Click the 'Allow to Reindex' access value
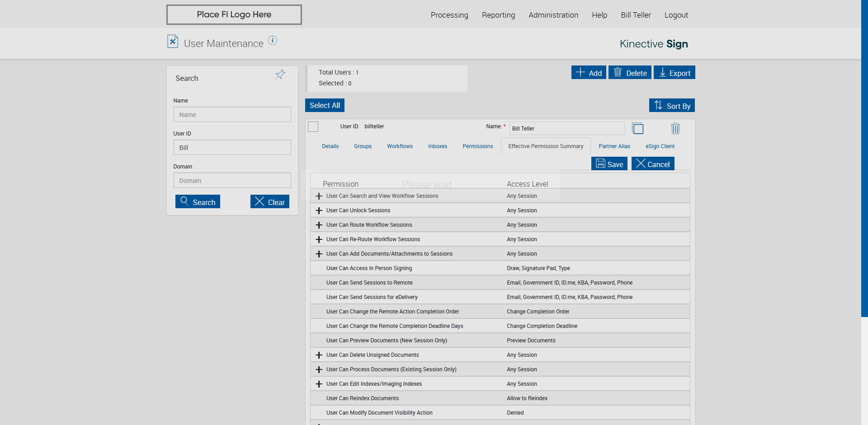 [527, 398]
